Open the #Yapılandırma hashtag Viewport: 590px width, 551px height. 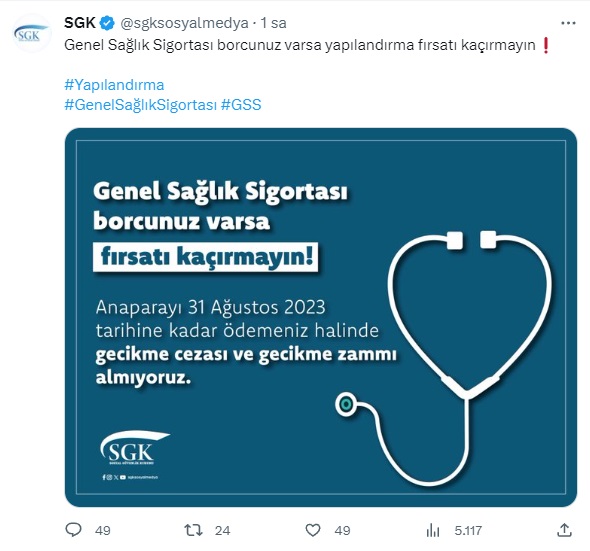pyautogui.click(x=114, y=85)
